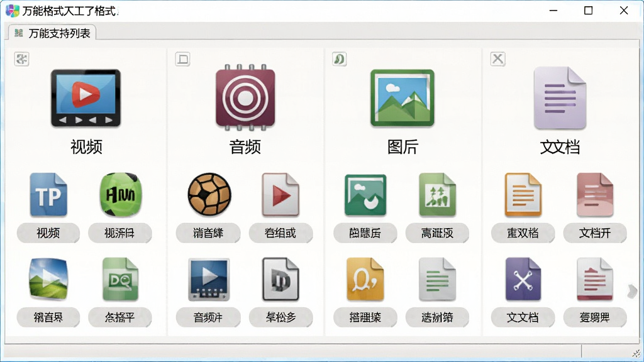
Task: Select the green document with trees icon
Action: pyautogui.click(x=437, y=195)
